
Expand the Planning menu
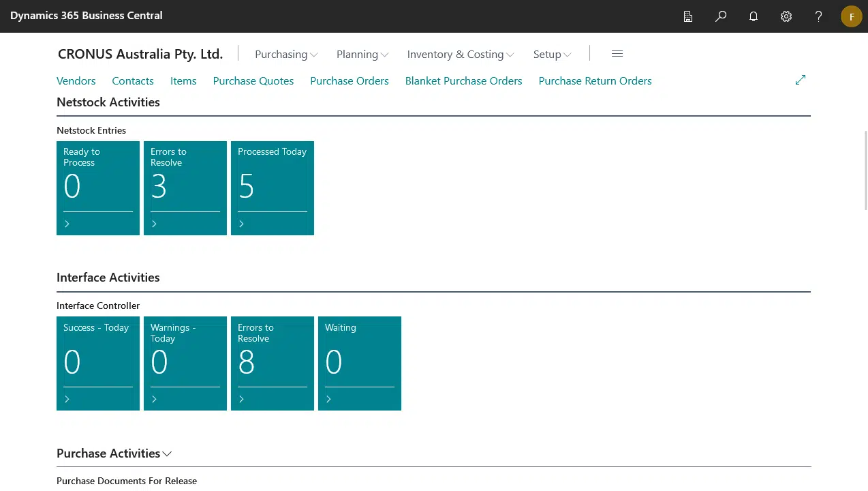click(x=362, y=54)
